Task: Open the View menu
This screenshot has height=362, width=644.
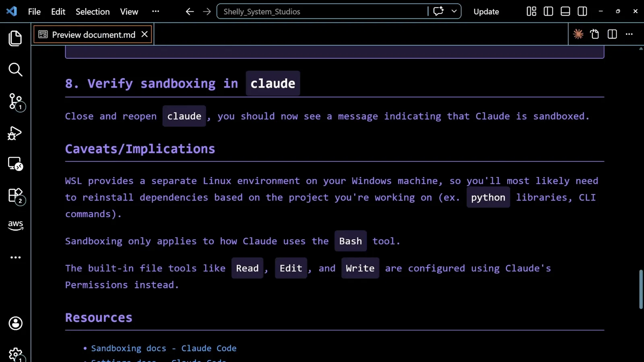Action: [x=129, y=12]
